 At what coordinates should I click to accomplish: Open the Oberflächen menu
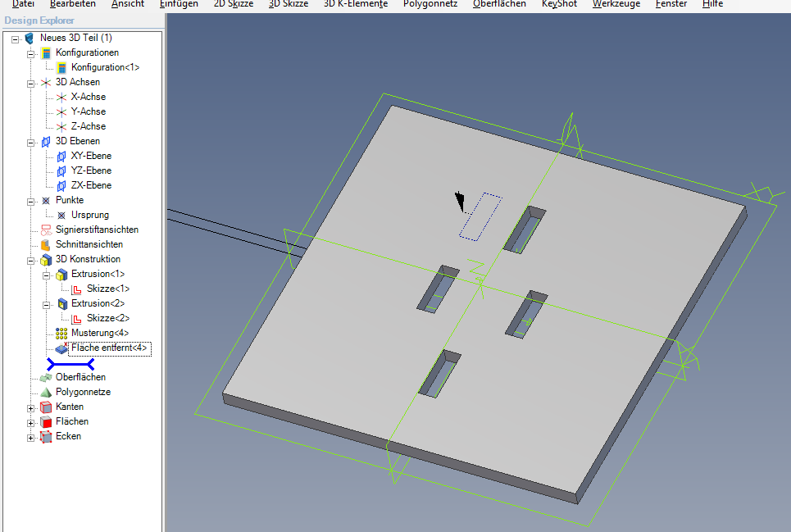[499, 4]
